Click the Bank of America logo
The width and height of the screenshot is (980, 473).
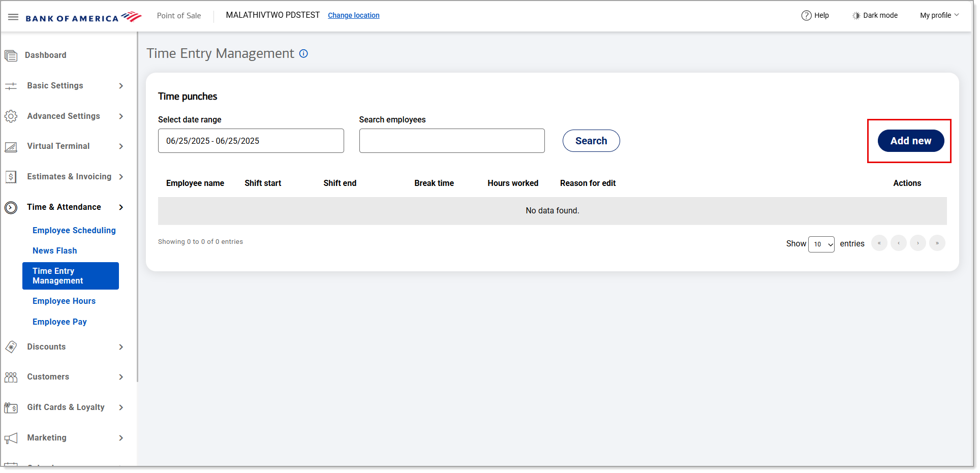[83, 17]
